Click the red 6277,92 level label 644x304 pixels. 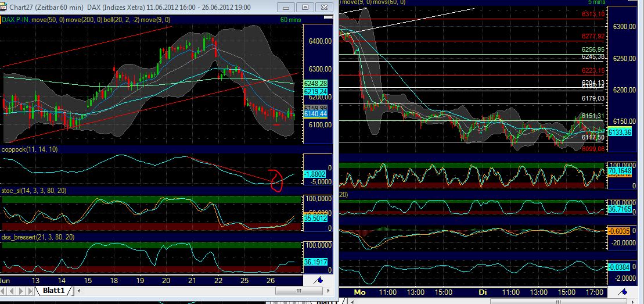pyautogui.click(x=593, y=37)
